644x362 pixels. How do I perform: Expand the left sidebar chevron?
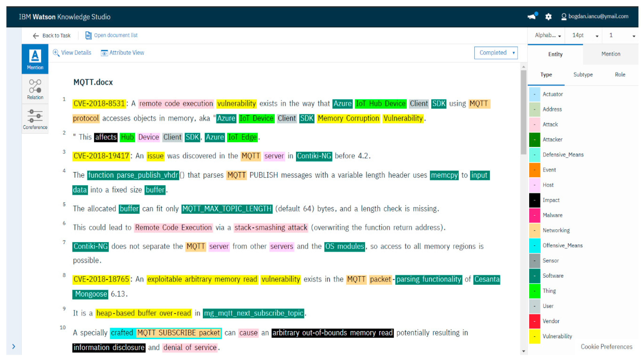click(x=14, y=347)
